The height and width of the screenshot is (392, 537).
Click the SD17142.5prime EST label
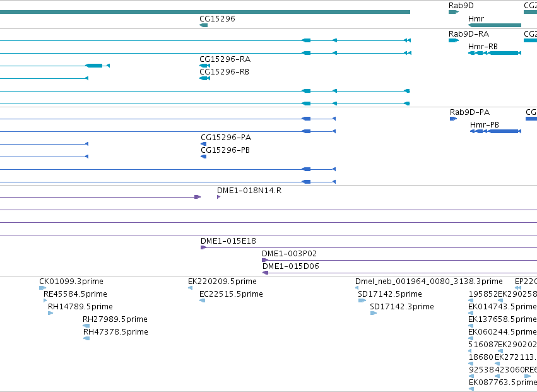390,294
